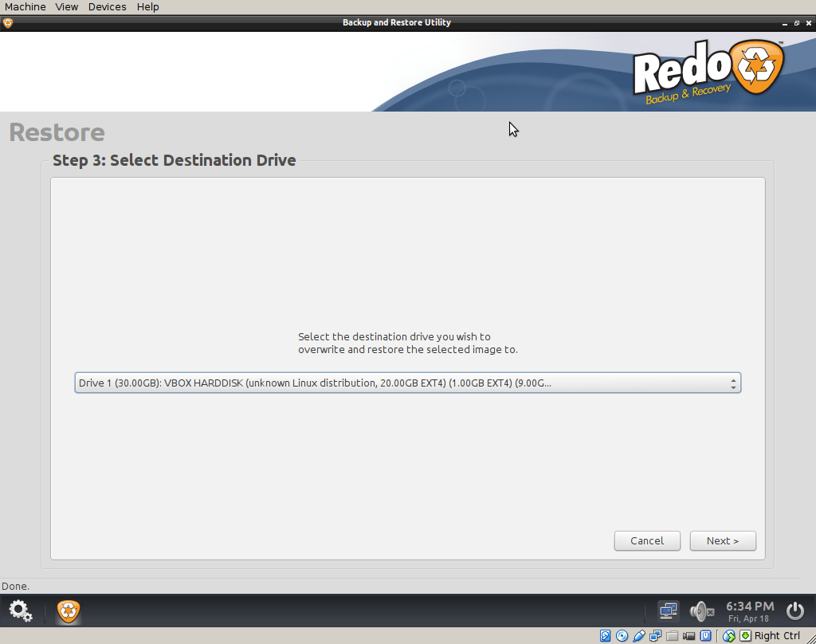Open the destination drive selection dropdown

pos(398,383)
